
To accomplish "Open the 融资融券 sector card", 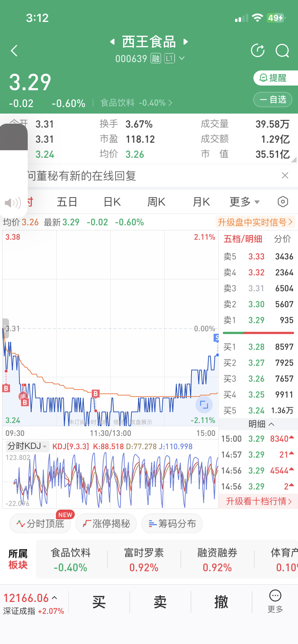I will [x=217, y=560].
